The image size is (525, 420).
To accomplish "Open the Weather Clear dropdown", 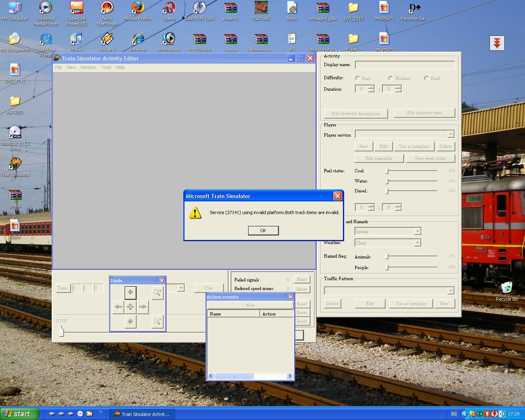I will tap(418, 243).
